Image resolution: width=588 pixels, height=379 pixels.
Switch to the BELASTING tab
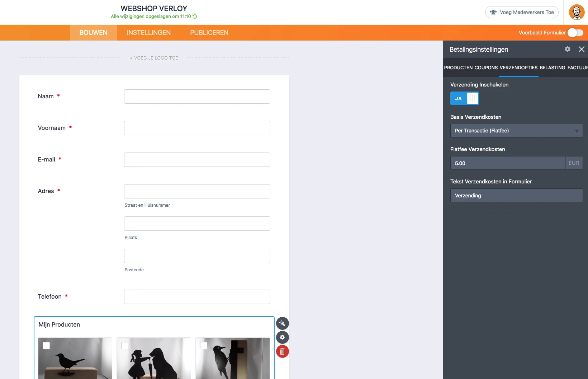553,67
